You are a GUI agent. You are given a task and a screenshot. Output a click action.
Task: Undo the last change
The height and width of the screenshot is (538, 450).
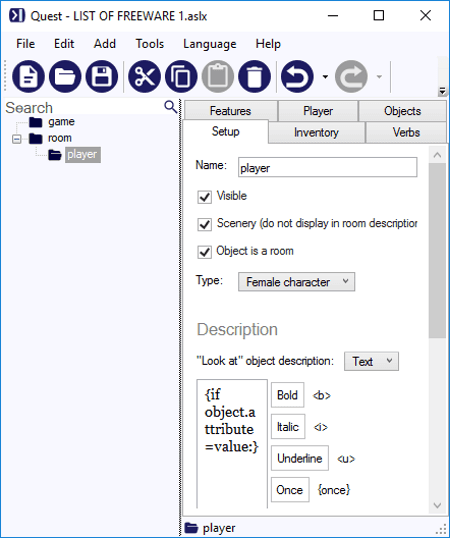point(297,77)
